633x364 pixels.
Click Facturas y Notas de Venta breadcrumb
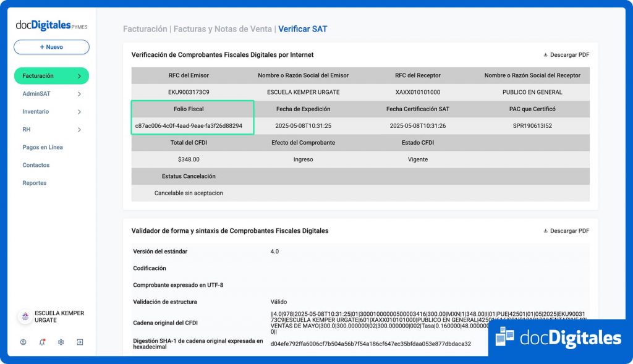[223, 29]
